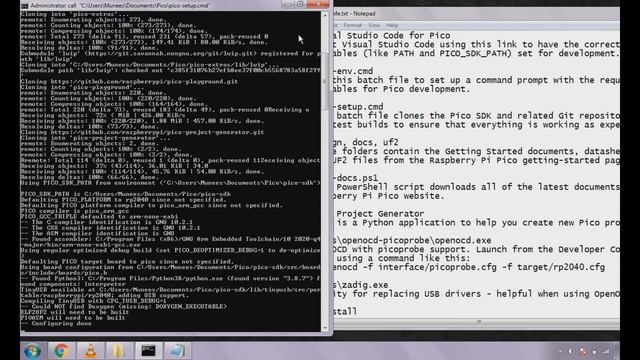Click 'Could NOT find Doxygen' line in console

124,306
